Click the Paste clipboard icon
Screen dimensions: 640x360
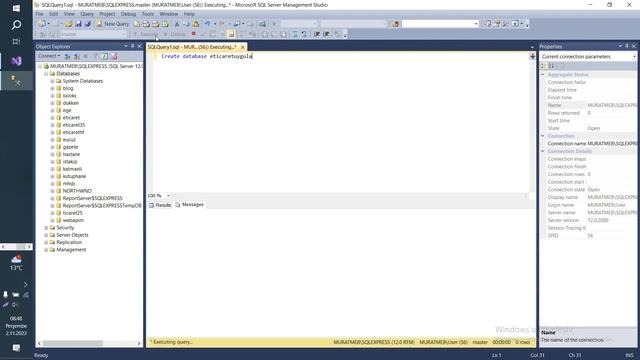[196, 24]
